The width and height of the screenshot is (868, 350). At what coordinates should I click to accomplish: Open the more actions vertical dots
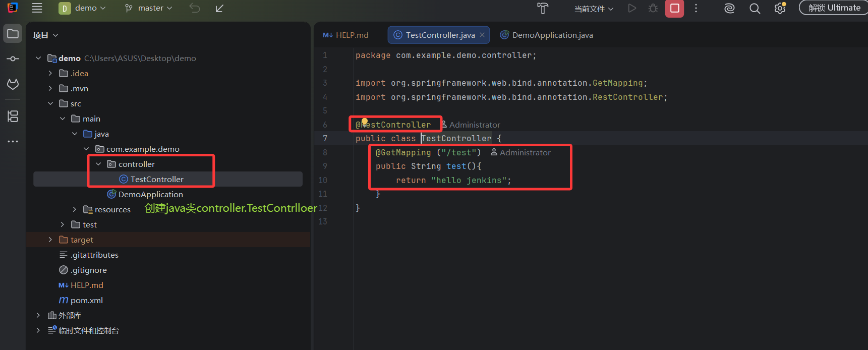point(696,8)
